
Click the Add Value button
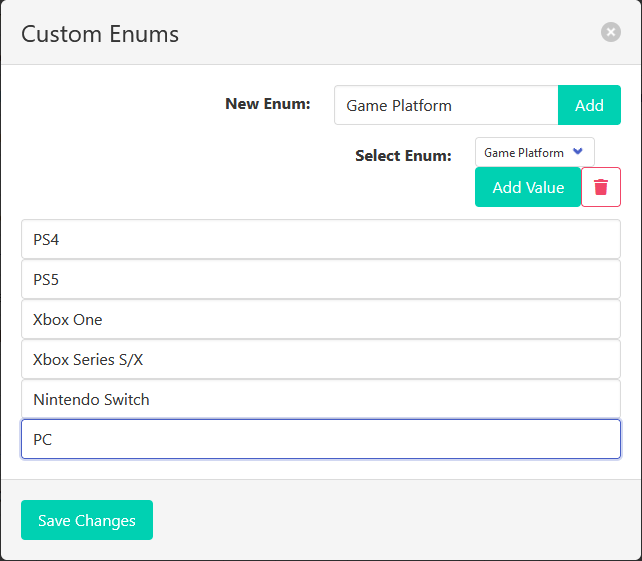(x=528, y=187)
